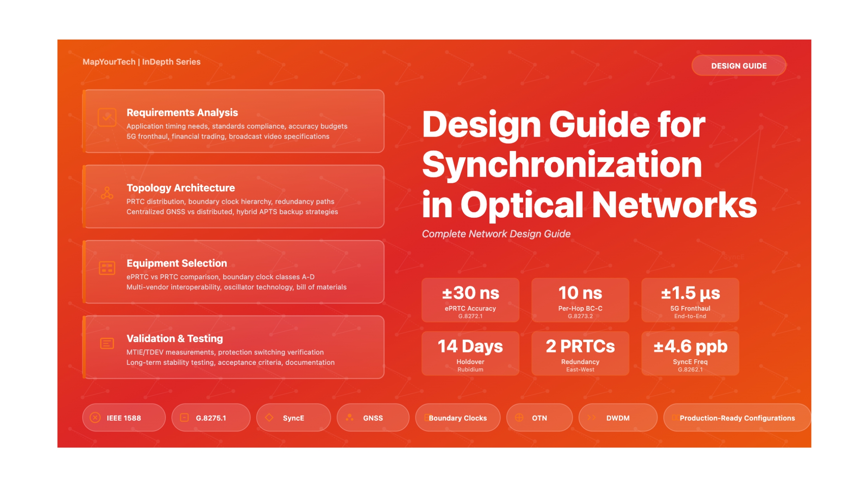The height and width of the screenshot is (488, 868).
Task: Select the GNSS tag pill
Action: click(373, 418)
